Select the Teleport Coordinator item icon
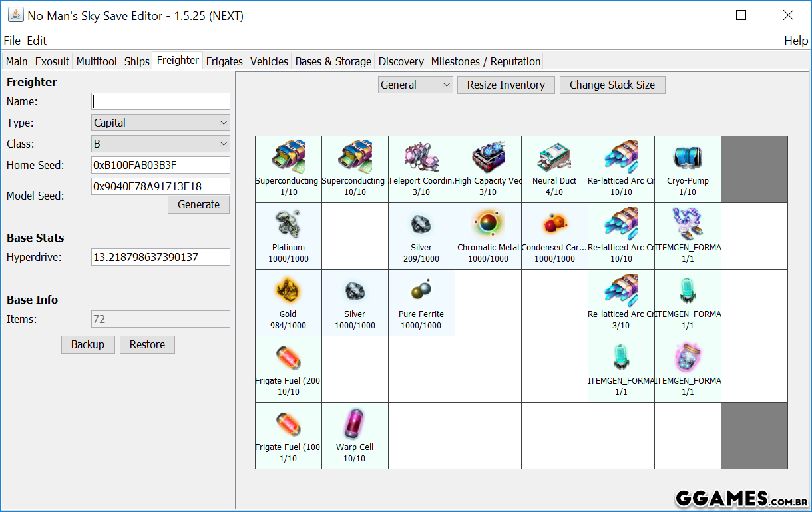Screen dimensions: 812x512 point(421,158)
